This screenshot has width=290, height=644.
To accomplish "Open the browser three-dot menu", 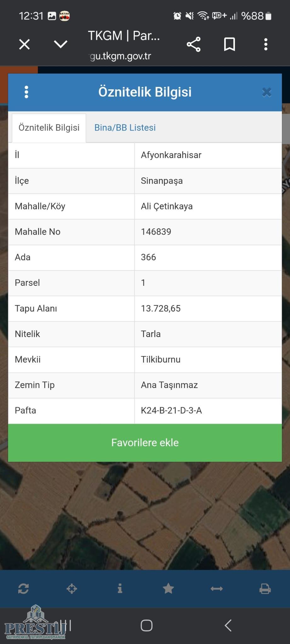I will [x=266, y=44].
